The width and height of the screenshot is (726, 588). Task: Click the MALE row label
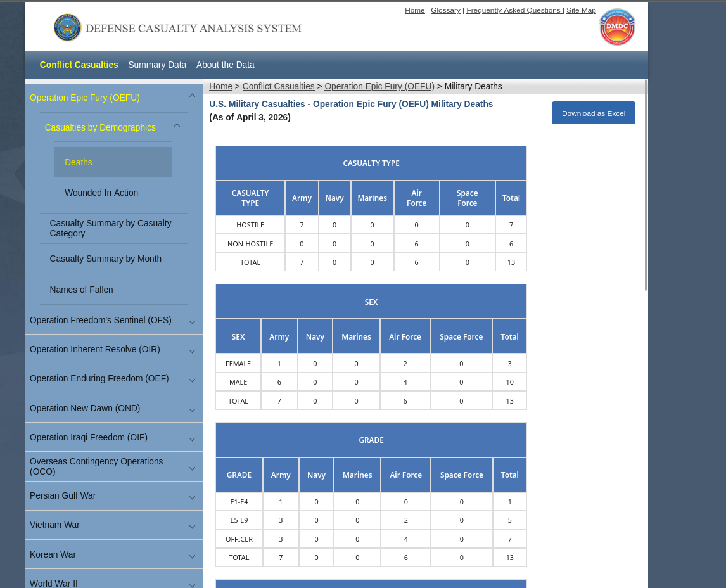click(x=238, y=382)
